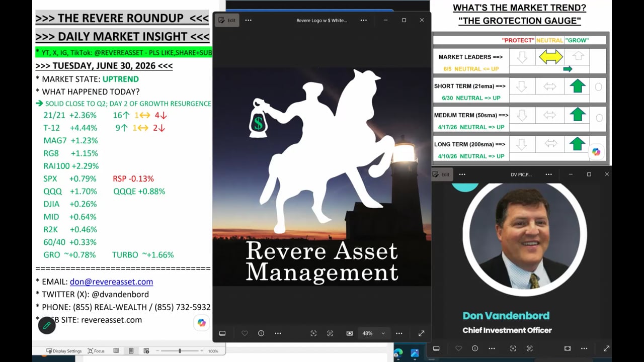Click the R2K +0.46% line
This screenshot has height=362, width=644.
click(70, 229)
